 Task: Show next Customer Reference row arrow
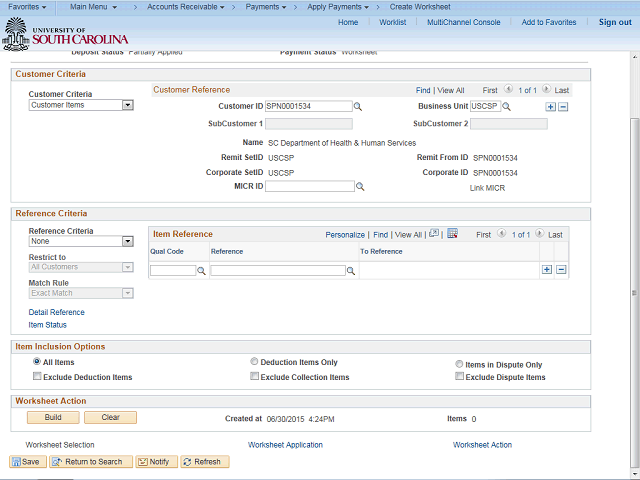pyautogui.click(x=547, y=89)
